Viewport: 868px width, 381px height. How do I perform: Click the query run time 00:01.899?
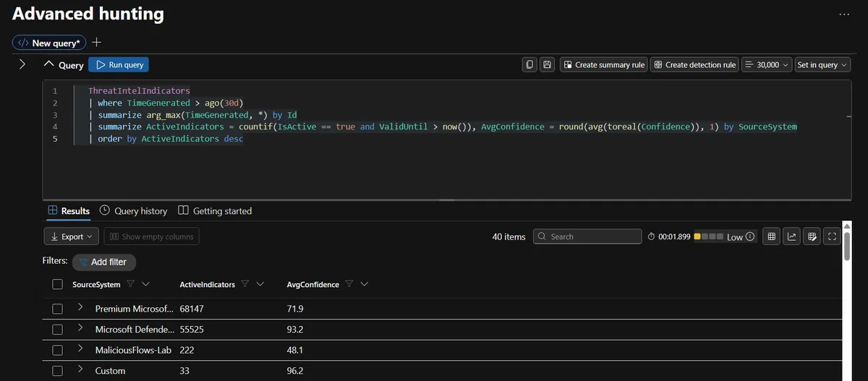click(674, 236)
